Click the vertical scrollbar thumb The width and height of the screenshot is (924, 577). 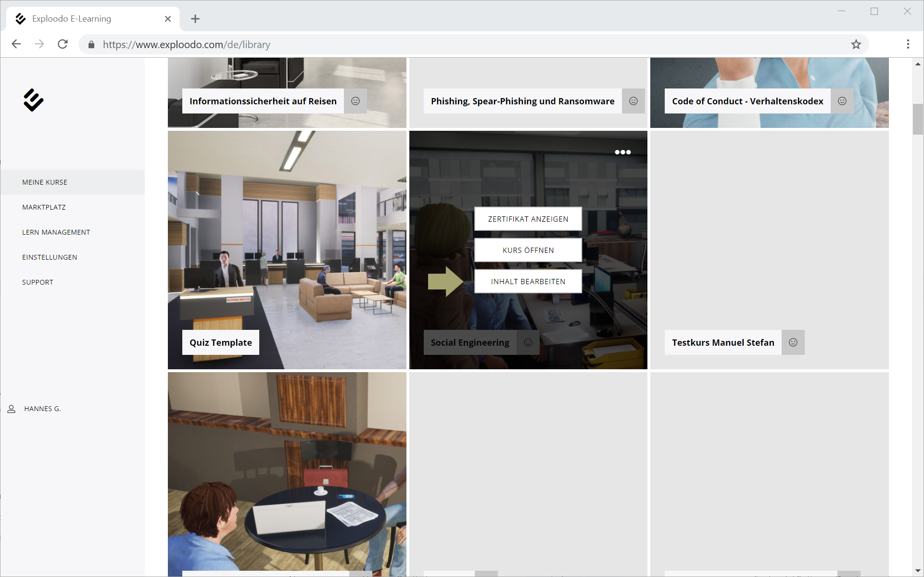(x=918, y=119)
